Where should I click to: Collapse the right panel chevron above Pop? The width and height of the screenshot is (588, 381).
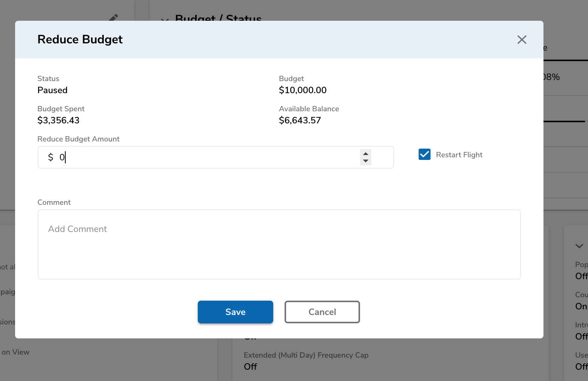coord(579,246)
